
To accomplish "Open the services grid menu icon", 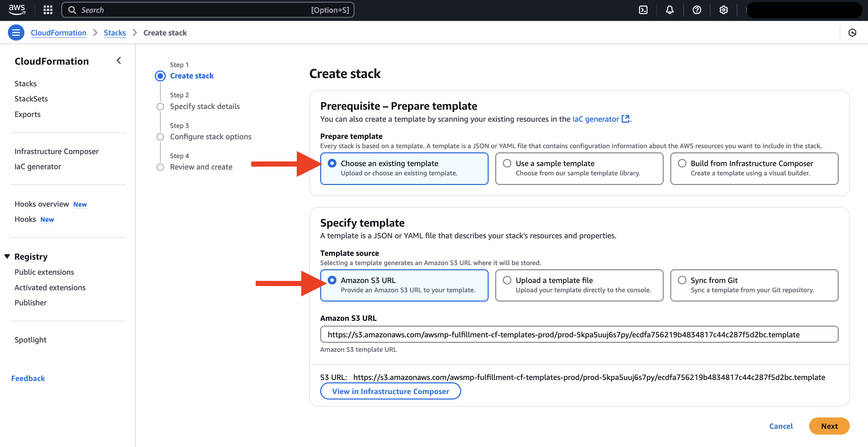I will [48, 10].
